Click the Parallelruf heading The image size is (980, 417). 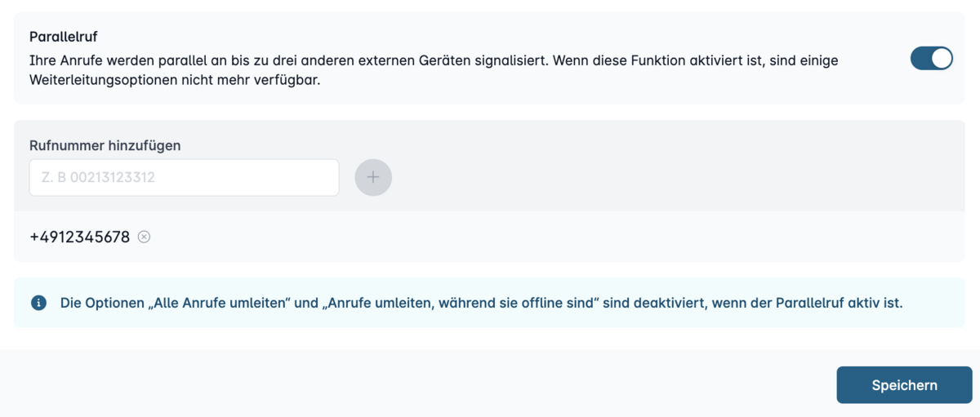64,37
